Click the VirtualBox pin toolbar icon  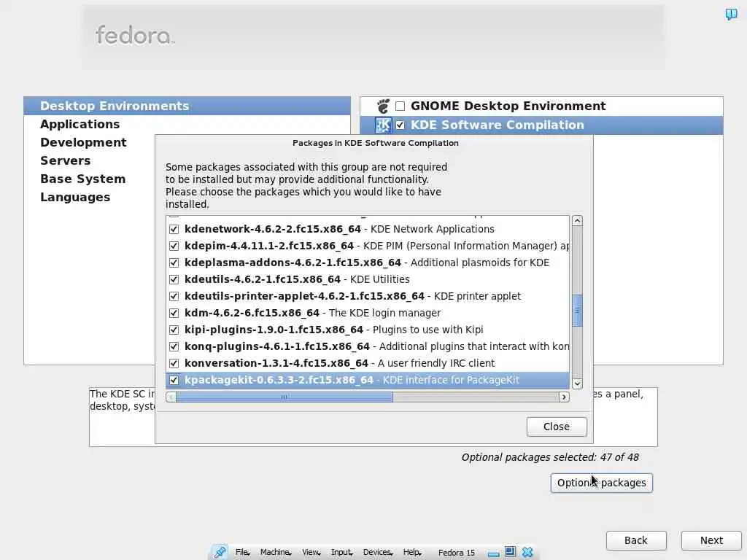coord(220,552)
